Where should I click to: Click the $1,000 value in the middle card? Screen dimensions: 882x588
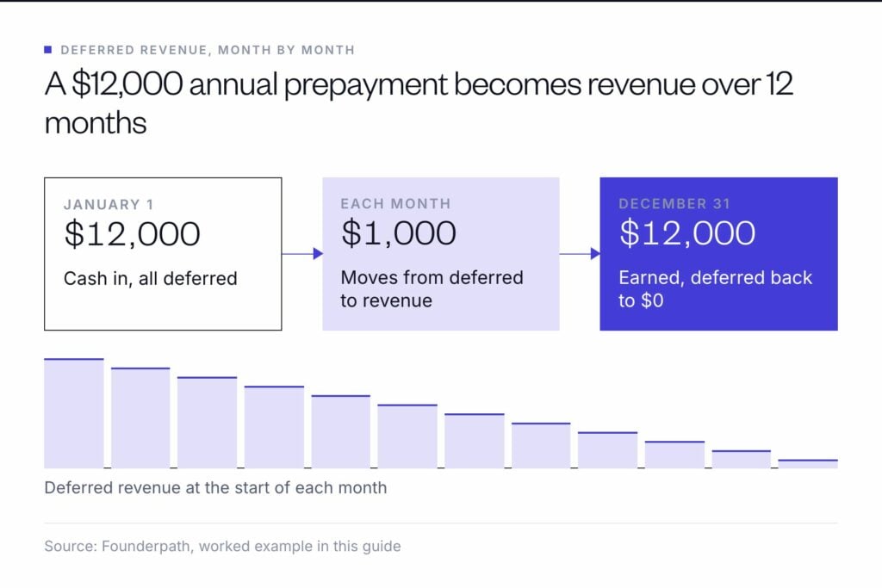(399, 233)
